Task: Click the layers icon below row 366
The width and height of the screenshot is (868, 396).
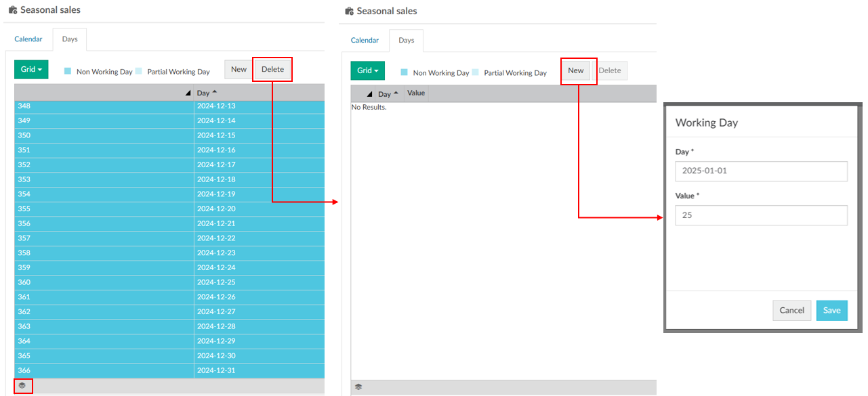Action: click(x=22, y=386)
